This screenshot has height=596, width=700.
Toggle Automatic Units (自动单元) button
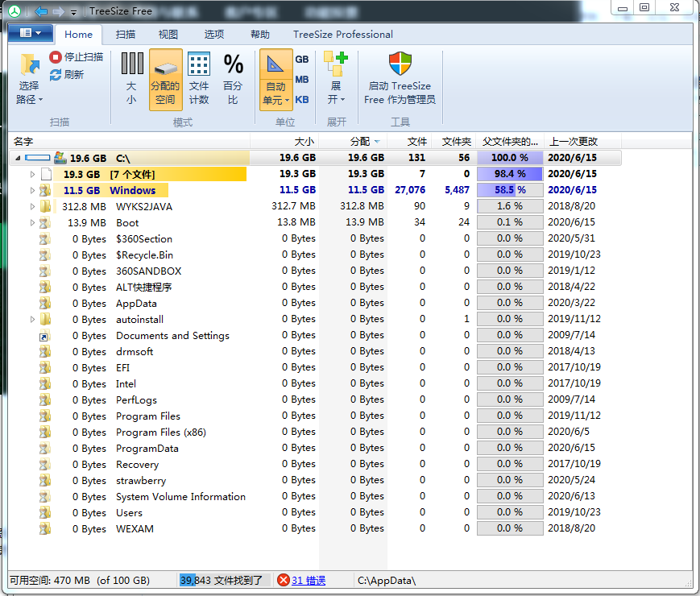[276, 79]
